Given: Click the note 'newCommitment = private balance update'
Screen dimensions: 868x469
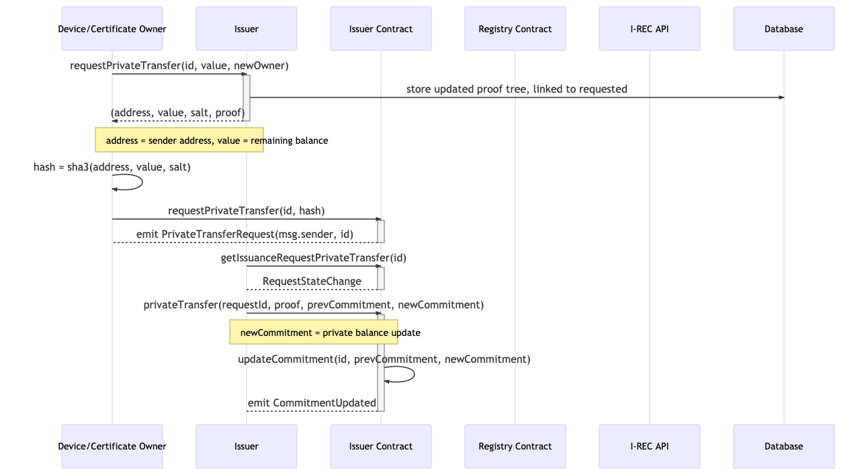Looking at the screenshot, I should pos(314,333).
